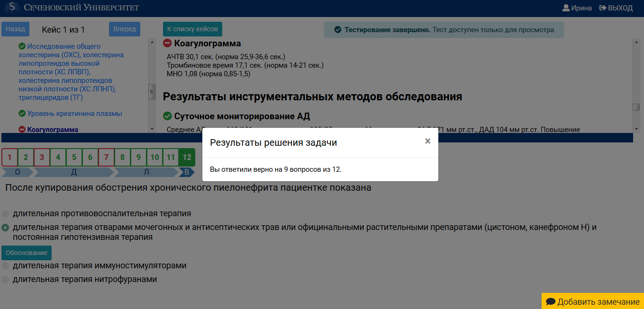Click the speech bubble icon on Добавить замечание
The height and width of the screenshot is (309, 644).
(x=550, y=301)
